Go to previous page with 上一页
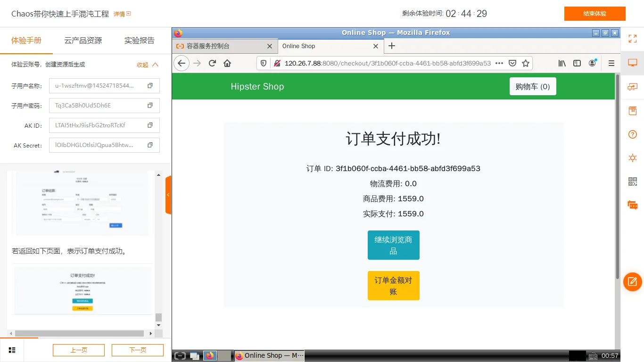 (x=79, y=350)
